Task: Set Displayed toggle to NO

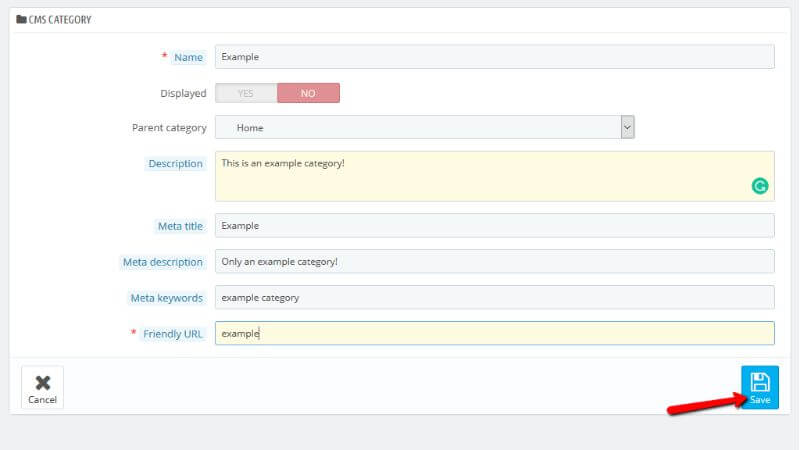Action: (x=308, y=93)
